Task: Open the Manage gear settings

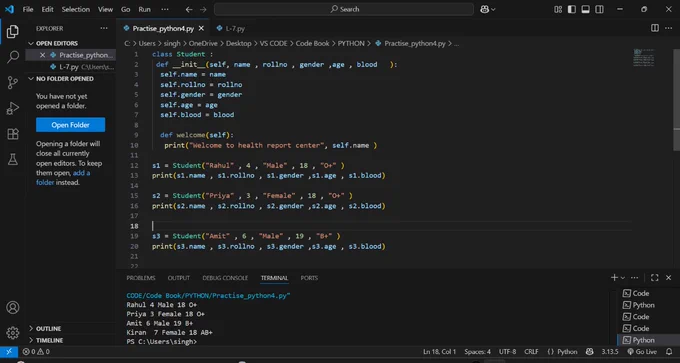Action: click(x=13, y=333)
